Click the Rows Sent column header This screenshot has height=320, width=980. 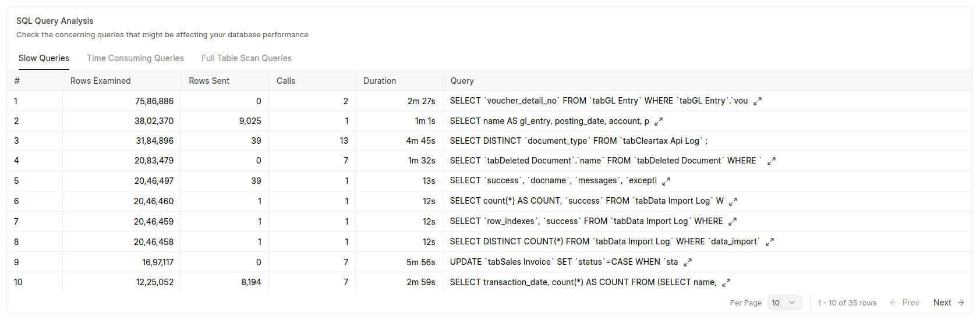tap(209, 81)
